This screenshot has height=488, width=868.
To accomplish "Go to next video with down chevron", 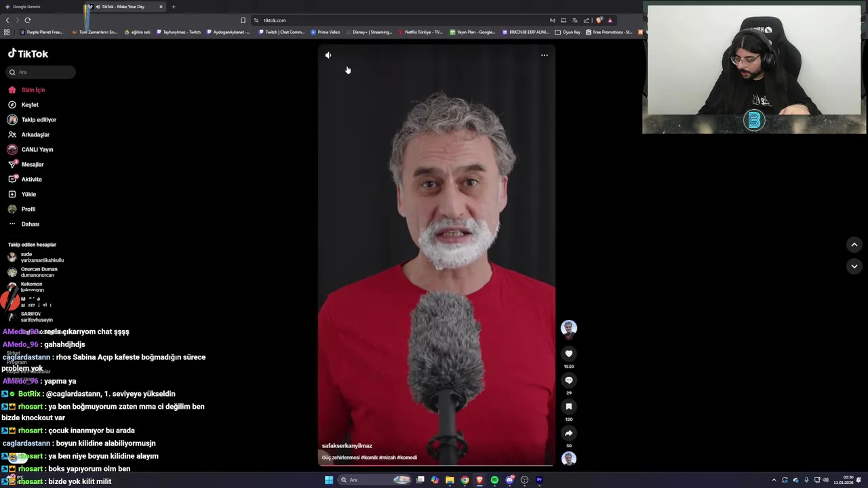I will click(854, 266).
